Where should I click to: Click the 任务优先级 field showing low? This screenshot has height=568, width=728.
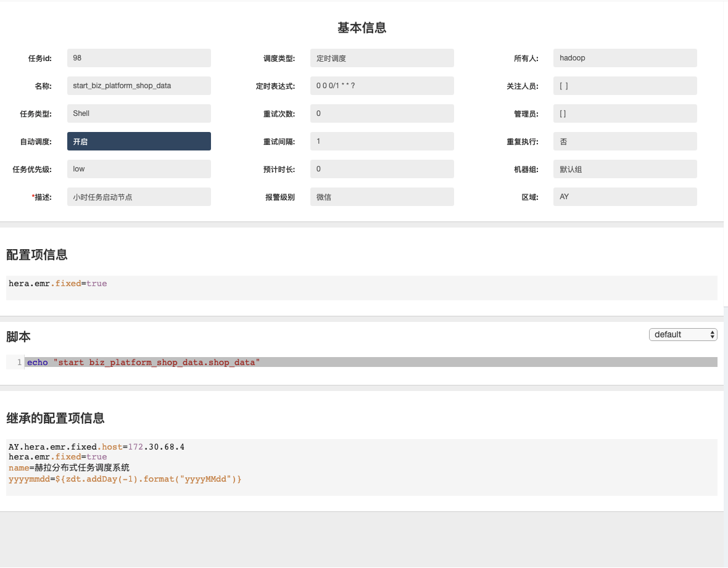pos(139,169)
